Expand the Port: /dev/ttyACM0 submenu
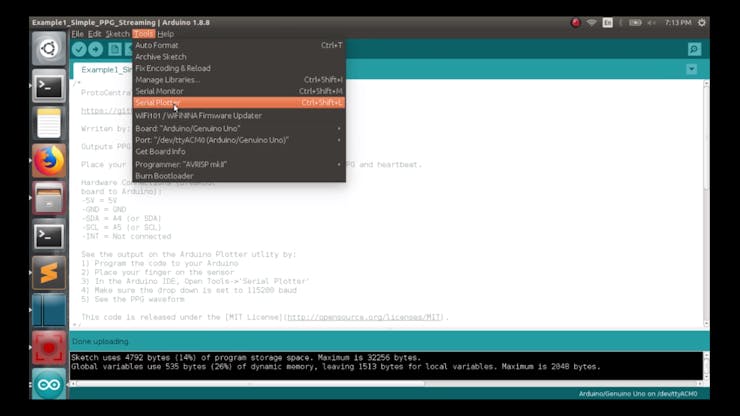 tap(239, 140)
